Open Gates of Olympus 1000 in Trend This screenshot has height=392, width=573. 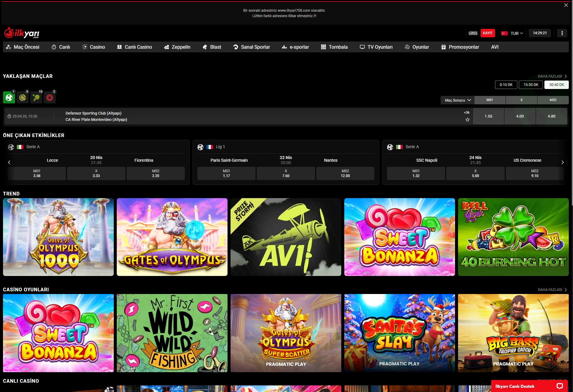tap(58, 237)
